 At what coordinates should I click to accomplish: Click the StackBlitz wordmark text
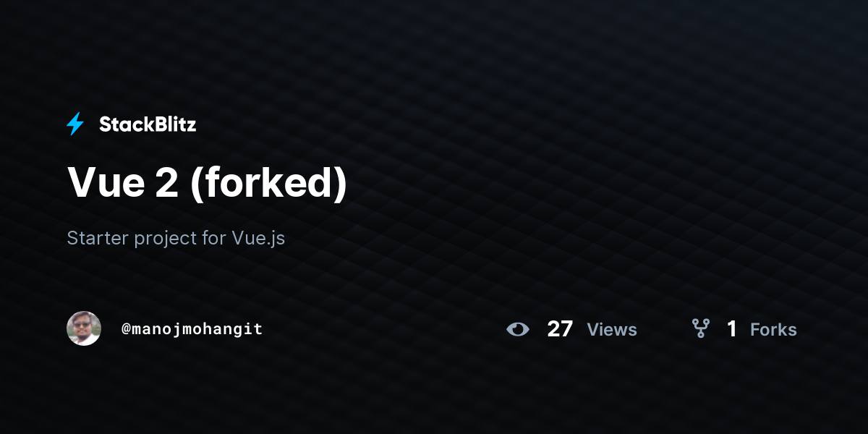148,124
